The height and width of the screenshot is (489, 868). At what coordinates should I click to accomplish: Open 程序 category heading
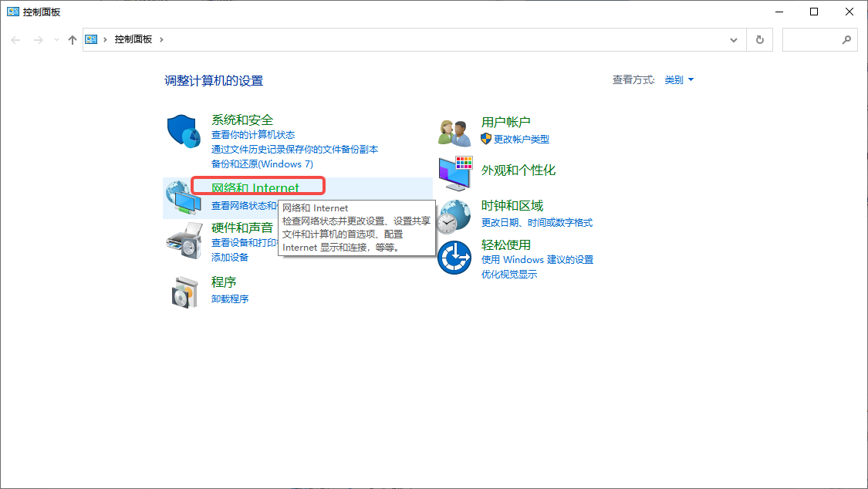pos(224,282)
